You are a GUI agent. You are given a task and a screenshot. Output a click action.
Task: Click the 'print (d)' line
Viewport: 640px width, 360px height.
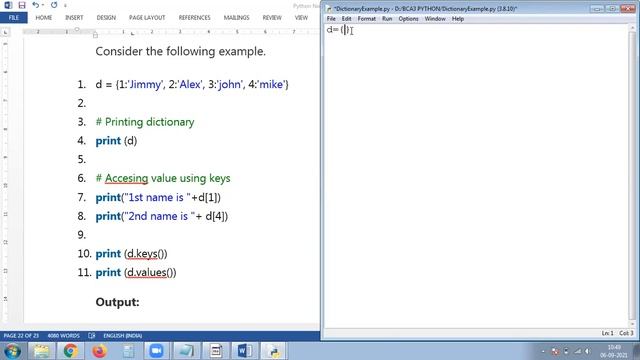click(116, 141)
